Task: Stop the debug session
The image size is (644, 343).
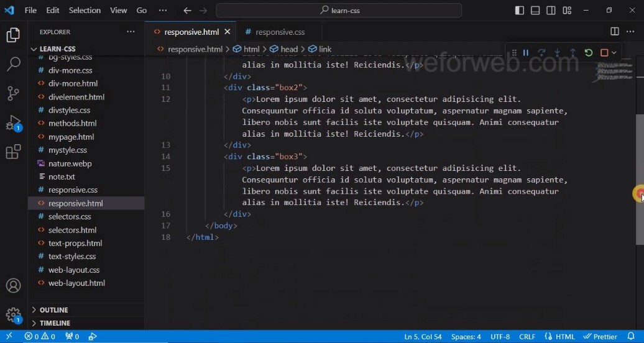Action: [604, 53]
